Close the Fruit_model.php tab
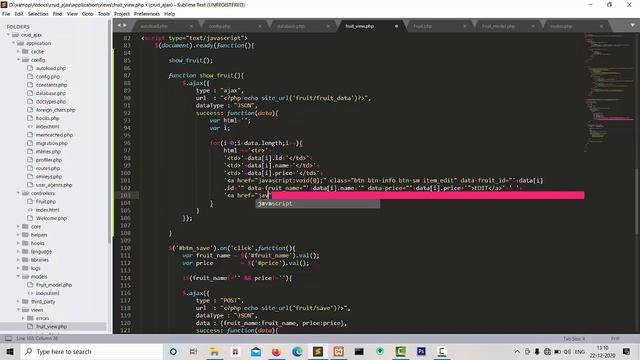Image resolution: width=640 pixels, height=360 pixels. pyautogui.click(x=533, y=26)
